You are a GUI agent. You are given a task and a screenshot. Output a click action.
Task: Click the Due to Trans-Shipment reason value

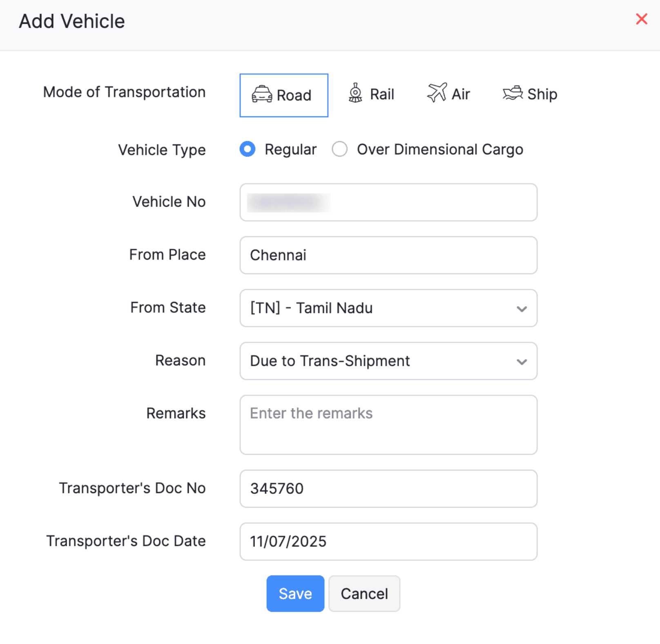click(329, 361)
